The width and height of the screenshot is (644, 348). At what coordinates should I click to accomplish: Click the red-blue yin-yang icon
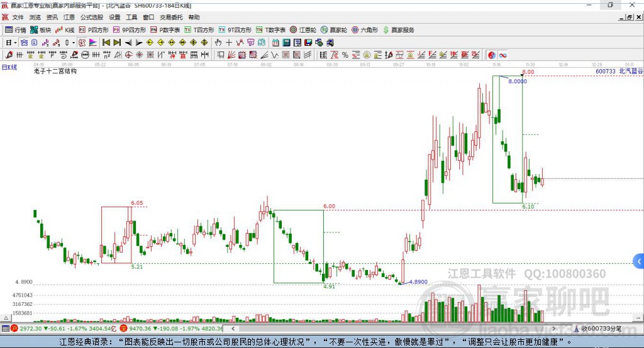(x=492, y=55)
